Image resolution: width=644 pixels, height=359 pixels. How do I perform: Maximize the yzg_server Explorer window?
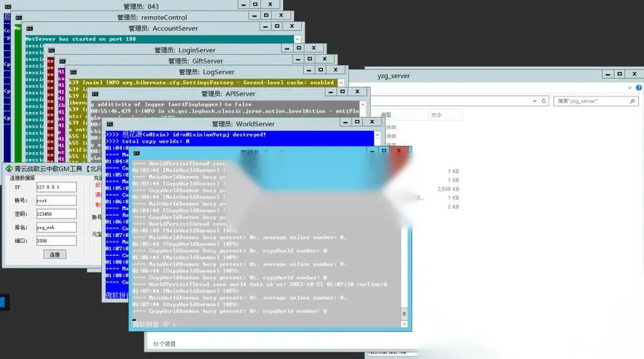pos(620,74)
